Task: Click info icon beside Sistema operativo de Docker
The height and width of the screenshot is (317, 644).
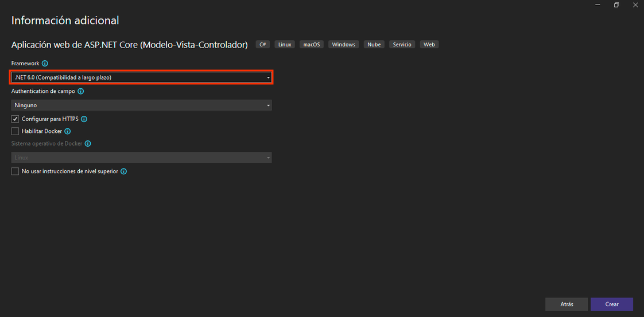Action: [88, 144]
